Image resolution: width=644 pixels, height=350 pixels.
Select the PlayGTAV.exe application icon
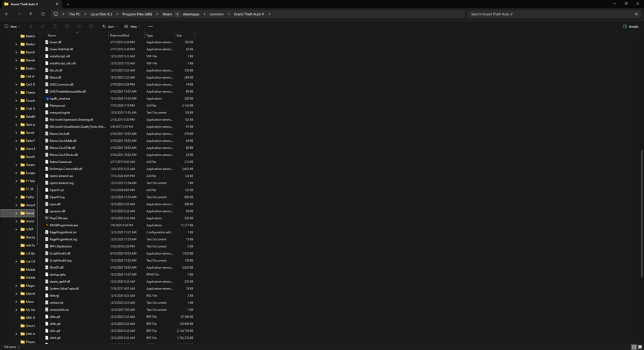tap(47, 219)
